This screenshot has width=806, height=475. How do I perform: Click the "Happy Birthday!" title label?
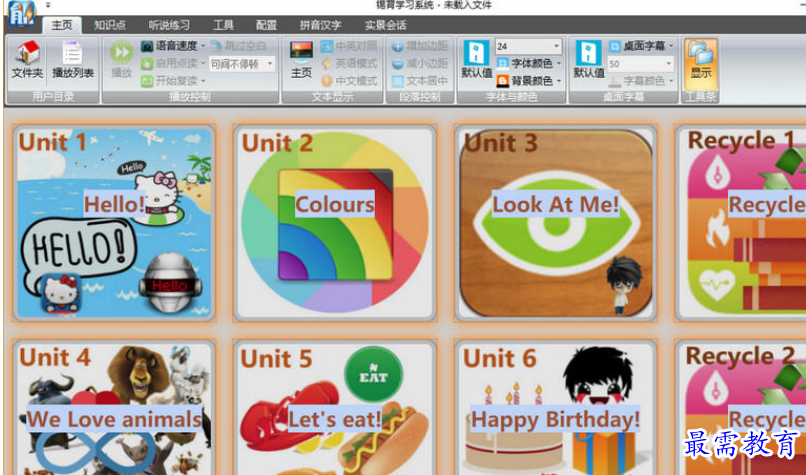pos(556,419)
